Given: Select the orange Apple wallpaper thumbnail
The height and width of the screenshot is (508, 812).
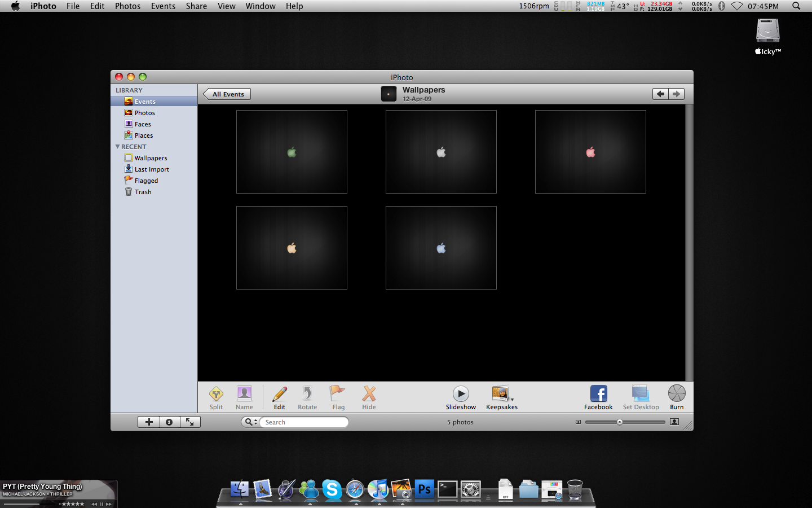Looking at the screenshot, I should [292, 248].
